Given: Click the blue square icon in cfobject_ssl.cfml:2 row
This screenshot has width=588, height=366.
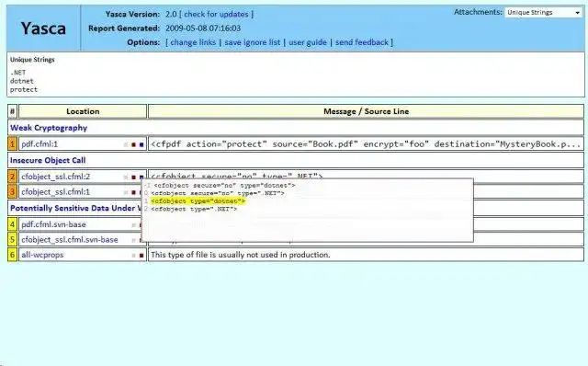Looking at the screenshot, I should tap(141, 177).
